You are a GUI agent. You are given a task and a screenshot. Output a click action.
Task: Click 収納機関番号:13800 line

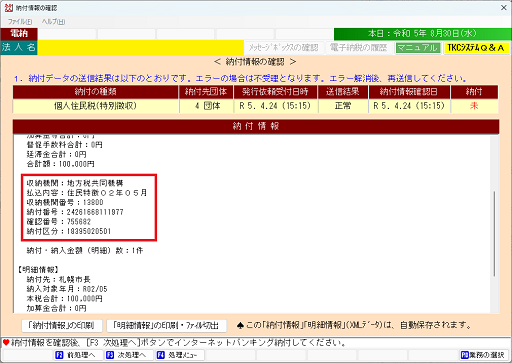pos(65,202)
